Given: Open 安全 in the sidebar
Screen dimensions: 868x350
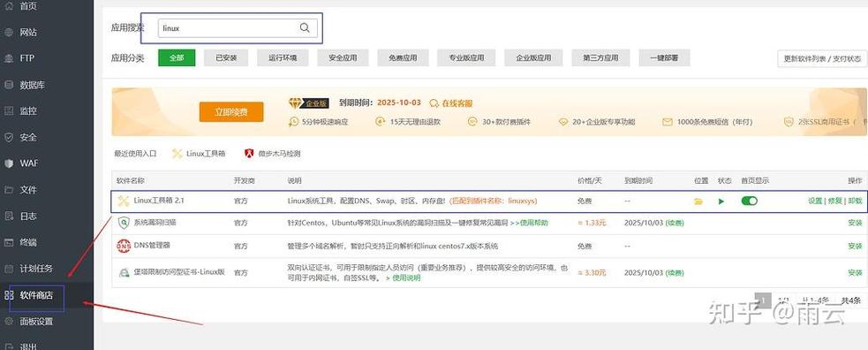Looking at the screenshot, I should pyautogui.click(x=28, y=137).
